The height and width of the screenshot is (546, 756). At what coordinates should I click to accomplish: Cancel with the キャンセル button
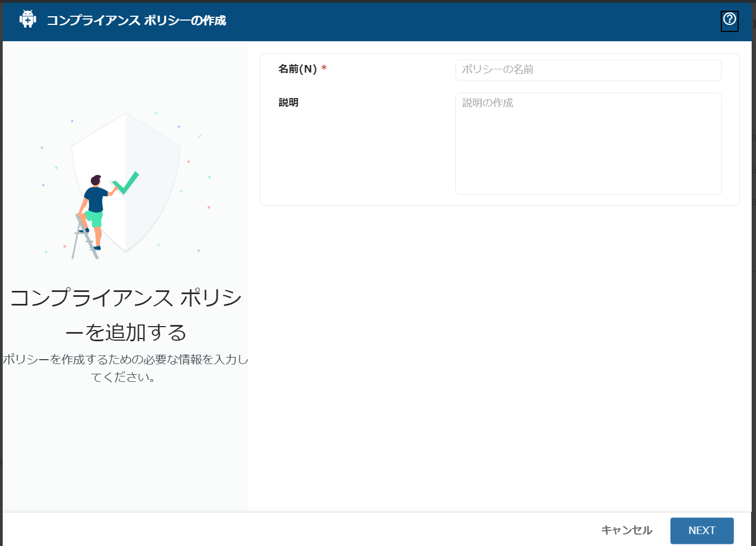coord(627,530)
